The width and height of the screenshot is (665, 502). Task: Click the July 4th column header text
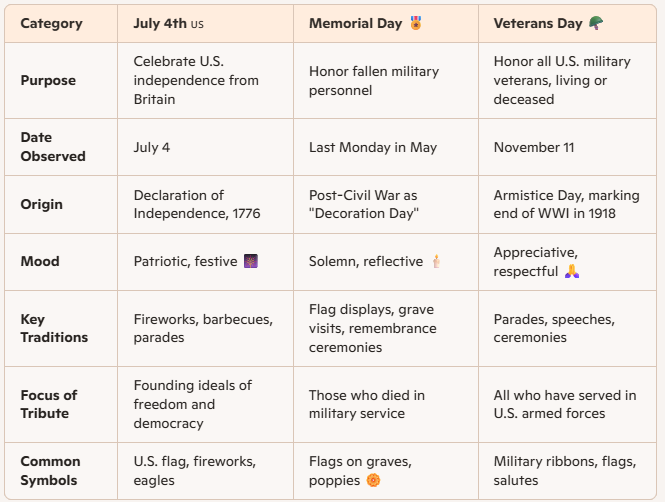[x=159, y=23]
